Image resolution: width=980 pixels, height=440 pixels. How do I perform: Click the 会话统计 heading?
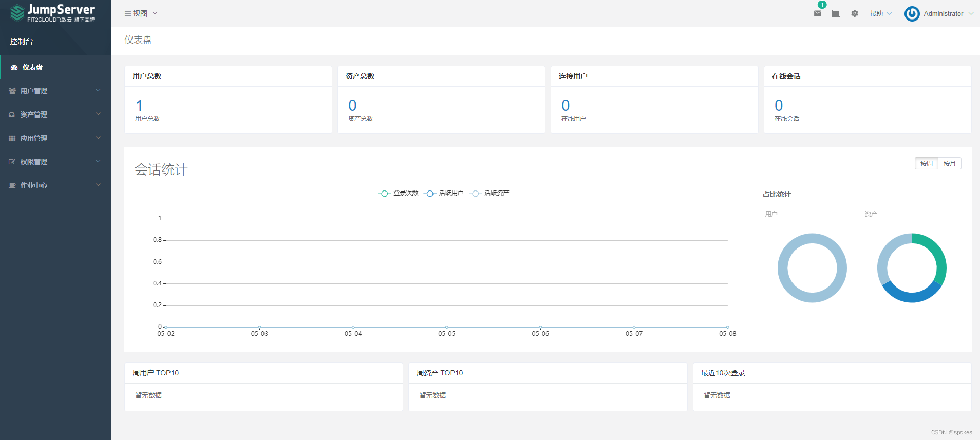click(x=161, y=169)
